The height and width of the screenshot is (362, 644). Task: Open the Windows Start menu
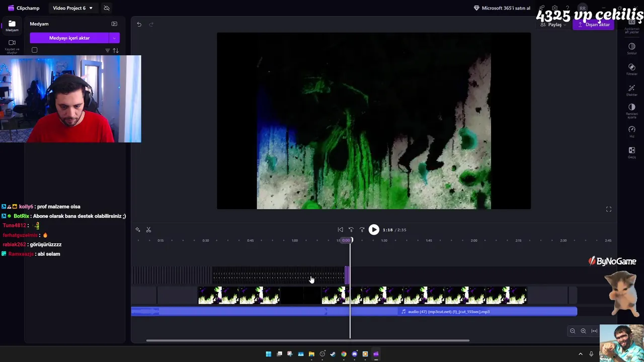(269, 354)
